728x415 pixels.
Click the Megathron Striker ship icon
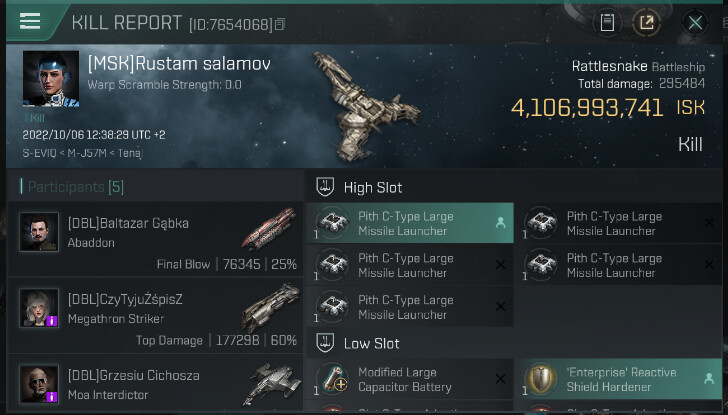[x=270, y=306]
